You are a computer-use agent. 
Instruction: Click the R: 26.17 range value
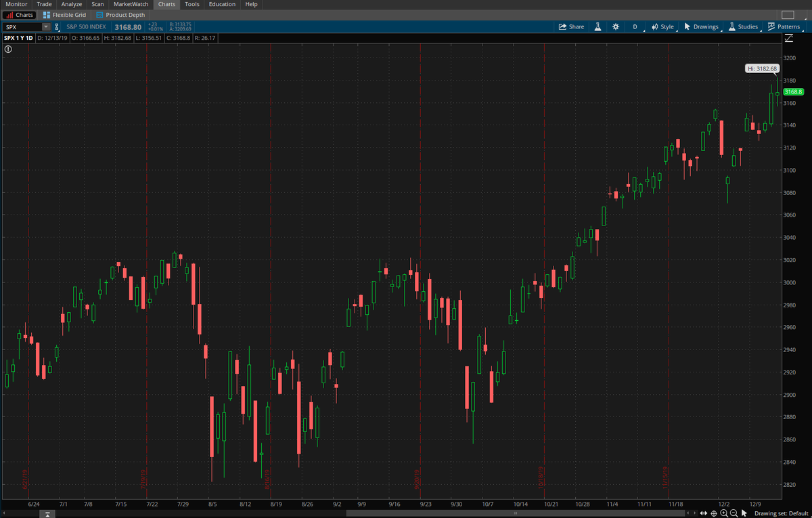(205, 38)
